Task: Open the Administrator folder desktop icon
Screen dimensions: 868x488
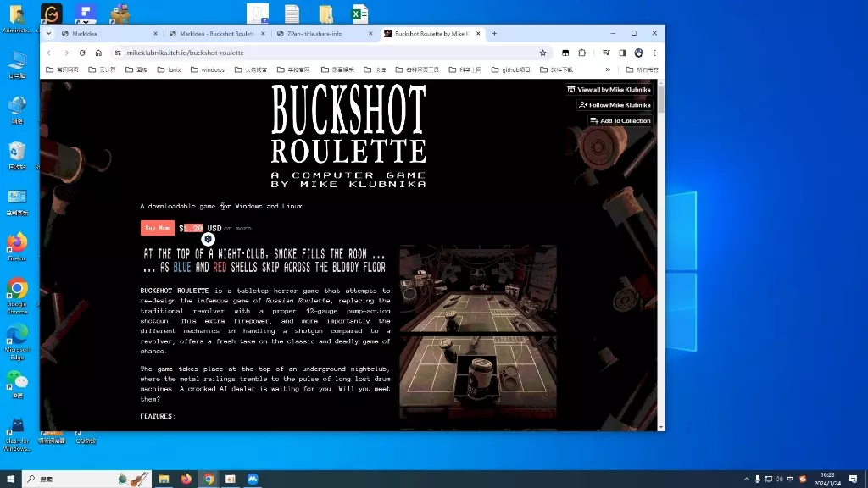Action: 17,19
